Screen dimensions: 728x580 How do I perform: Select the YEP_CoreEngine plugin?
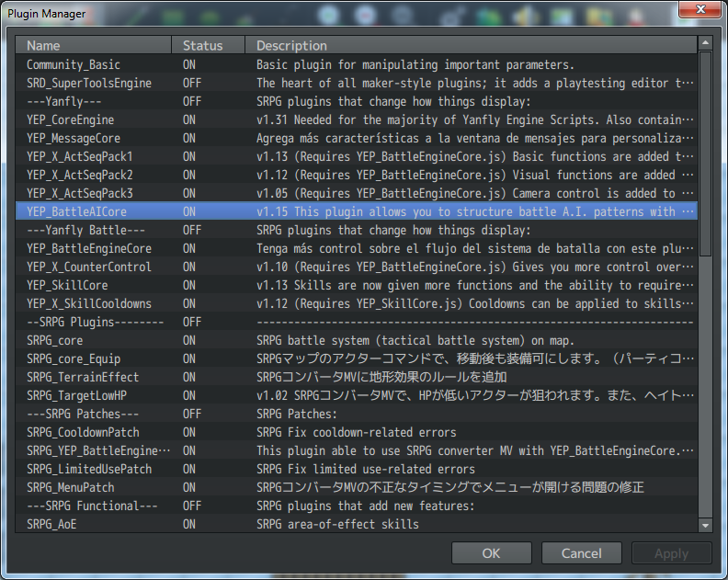[x=357, y=119]
